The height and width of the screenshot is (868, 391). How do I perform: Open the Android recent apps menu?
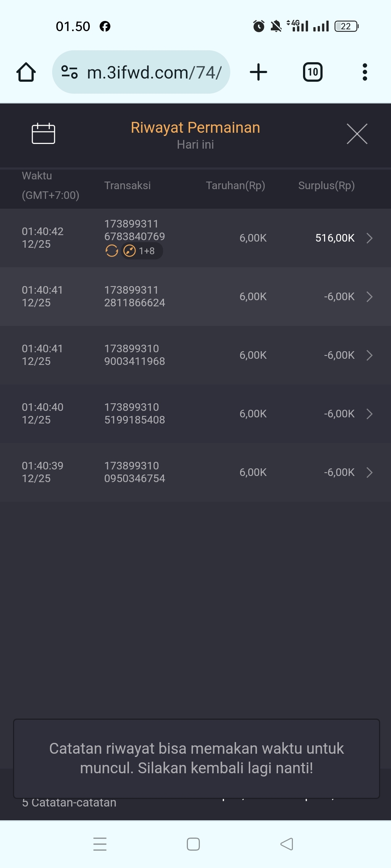pyautogui.click(x=100, y=844)
